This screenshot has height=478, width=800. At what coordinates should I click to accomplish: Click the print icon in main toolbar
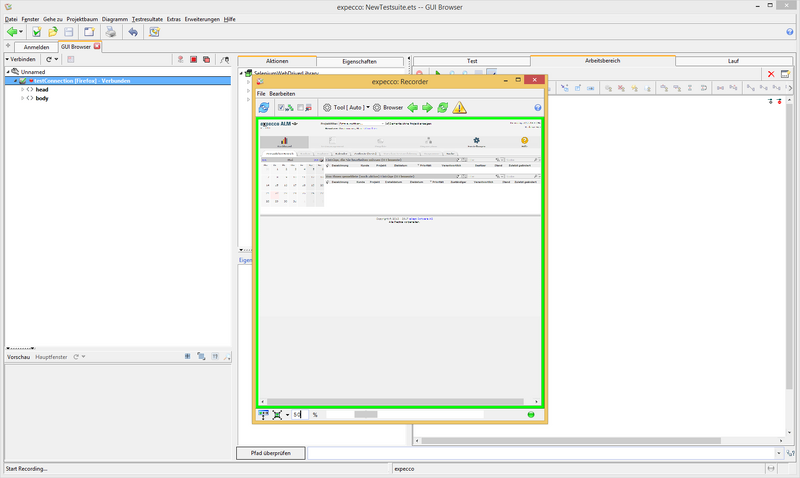[111, 32]
